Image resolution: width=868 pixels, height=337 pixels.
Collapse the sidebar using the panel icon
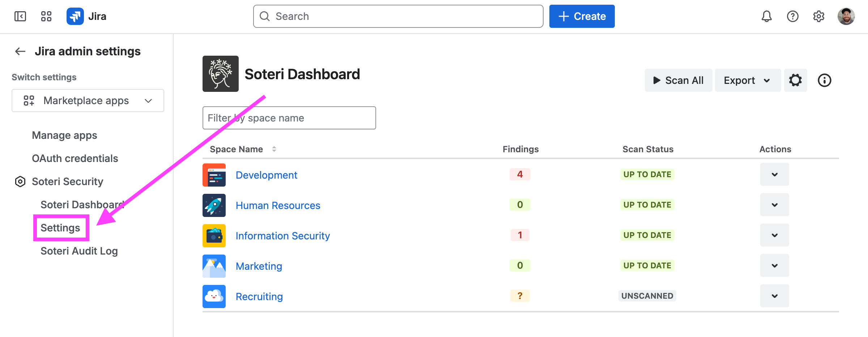[x=20, y=16]
